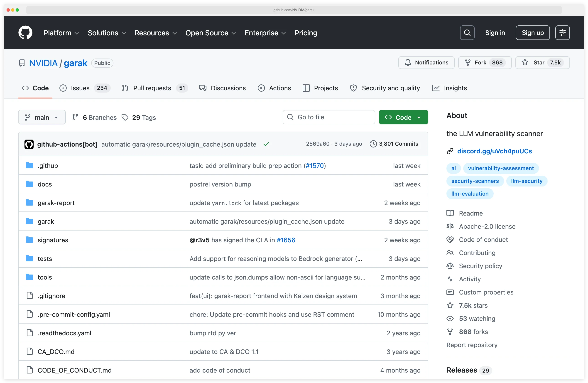The image size is (588, 383).
Task: Click the tag icon beside 29 Tags
Action: (125, 117)
